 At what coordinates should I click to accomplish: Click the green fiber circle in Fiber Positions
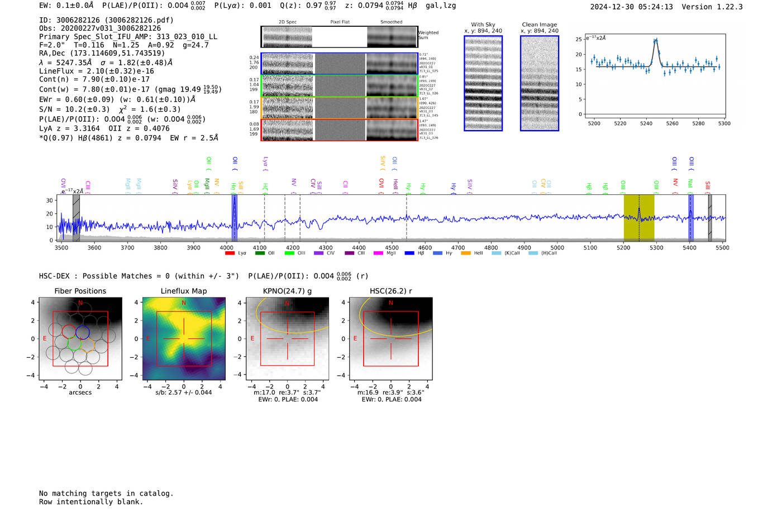tap(74, 343)
